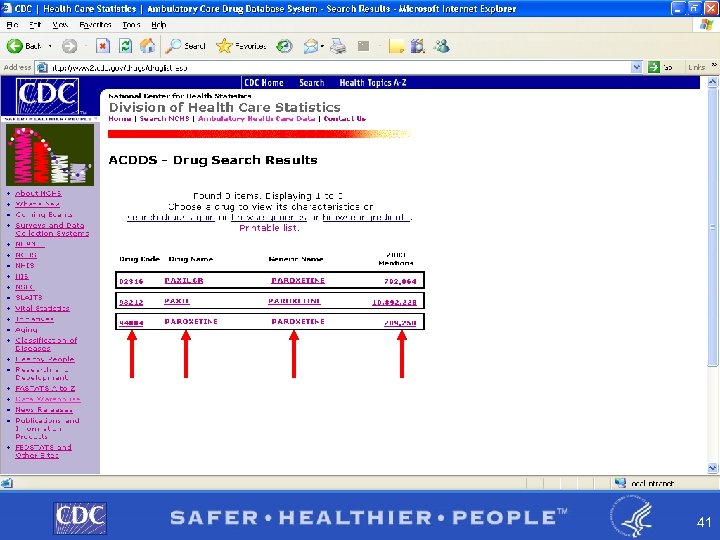Click the vertical scrollbar up arrow
720x540 pixels.
coord(712,82)
